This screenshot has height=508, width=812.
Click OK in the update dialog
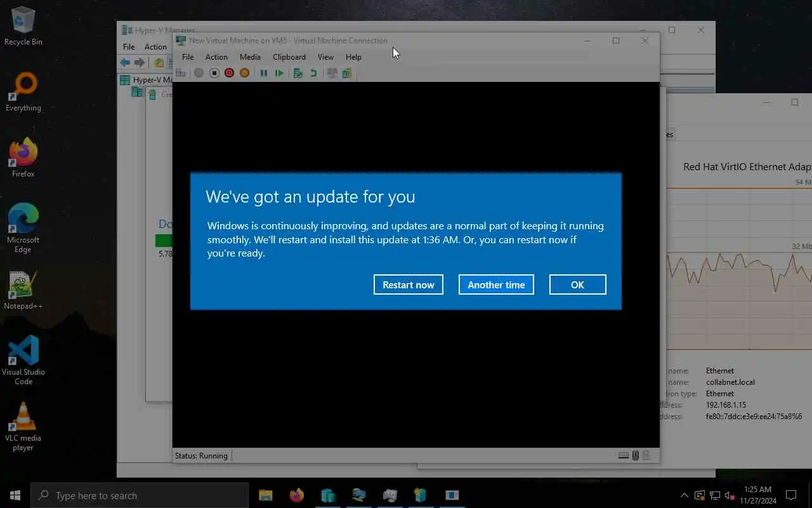click(577, 284)
